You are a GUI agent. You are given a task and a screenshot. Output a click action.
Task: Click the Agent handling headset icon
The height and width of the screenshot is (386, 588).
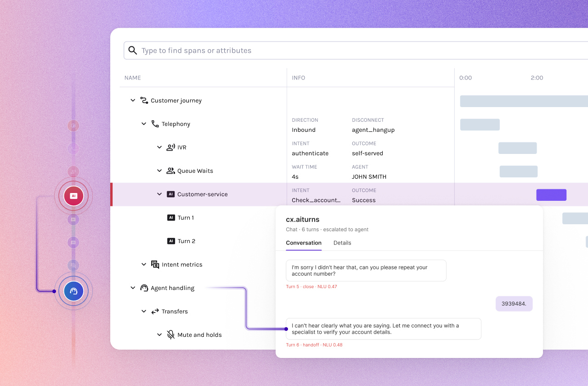tap(144, 288)
